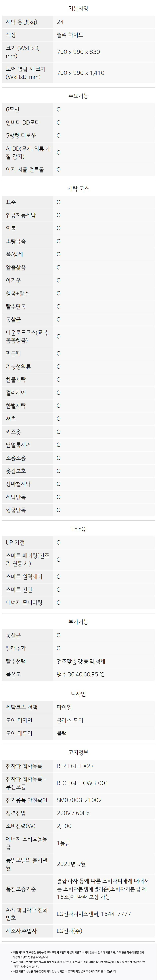
Task: Click the ThinQ section heading
Action: click(x=78, y=529)
